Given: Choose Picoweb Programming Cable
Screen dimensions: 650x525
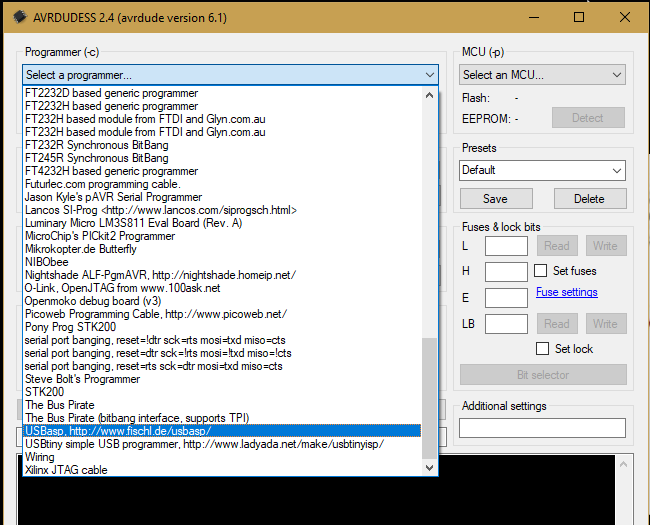Looking at the screenshot, I should click(x=222, y=314).
